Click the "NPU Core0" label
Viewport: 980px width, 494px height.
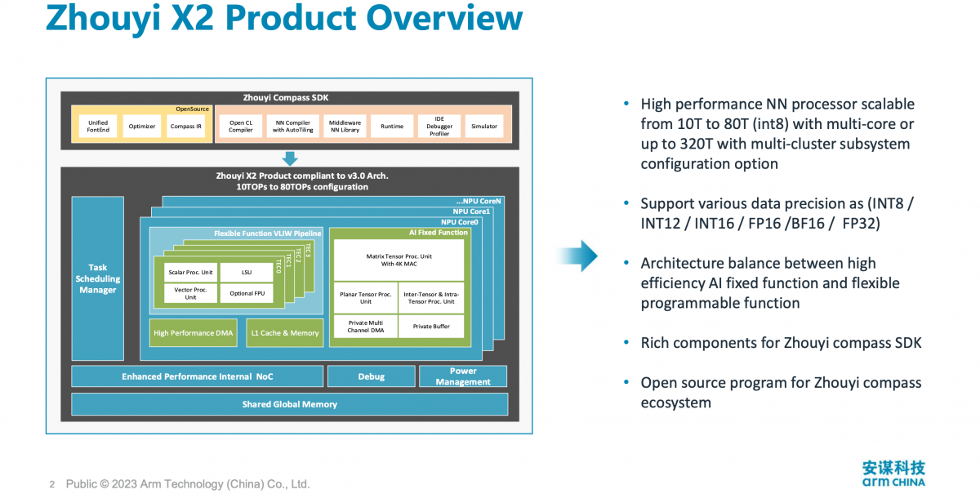[460, 222]
